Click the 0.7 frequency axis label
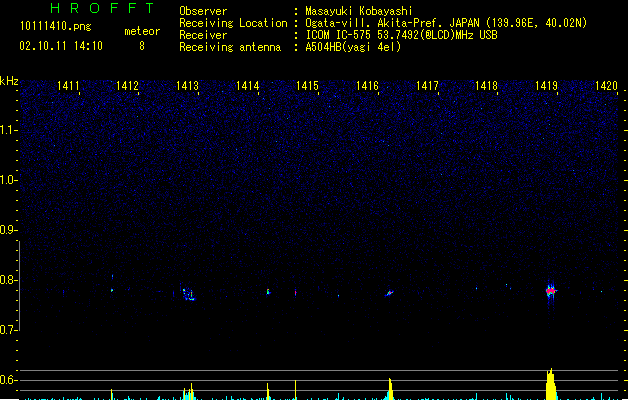Screen dimensions: 629x400 (x=8, y=330)
